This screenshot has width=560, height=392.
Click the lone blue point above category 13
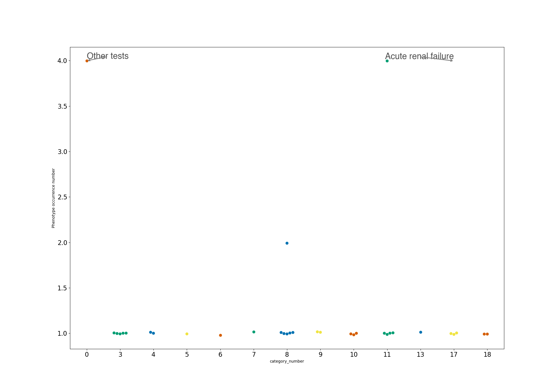click(x=421, y=332)
